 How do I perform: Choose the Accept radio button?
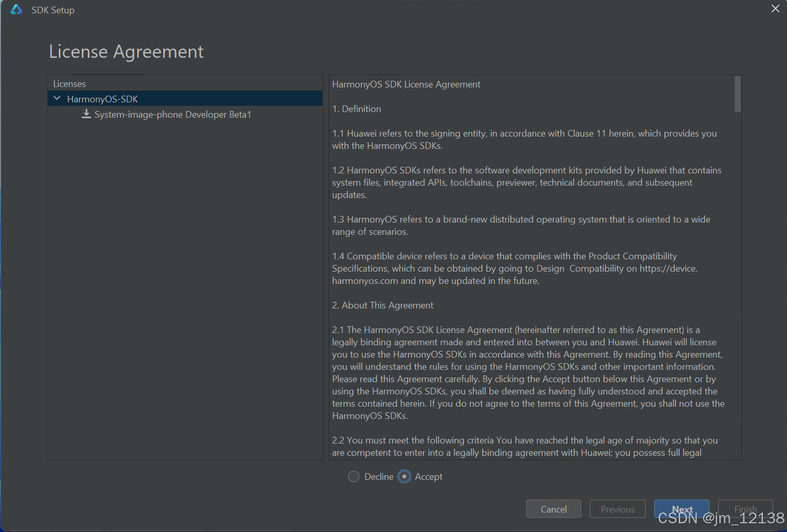point(404,476)
